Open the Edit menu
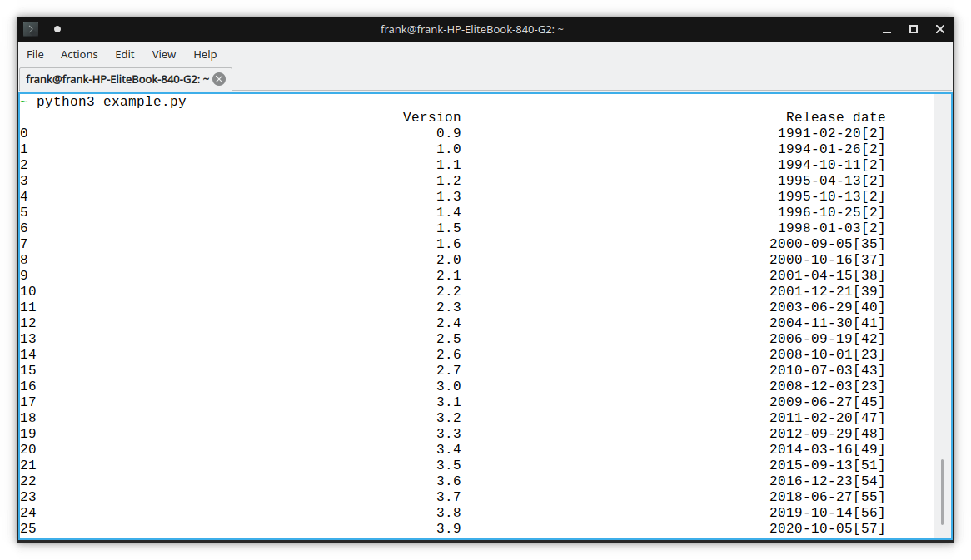Screen dimensions: 971x560 [124, 54]
